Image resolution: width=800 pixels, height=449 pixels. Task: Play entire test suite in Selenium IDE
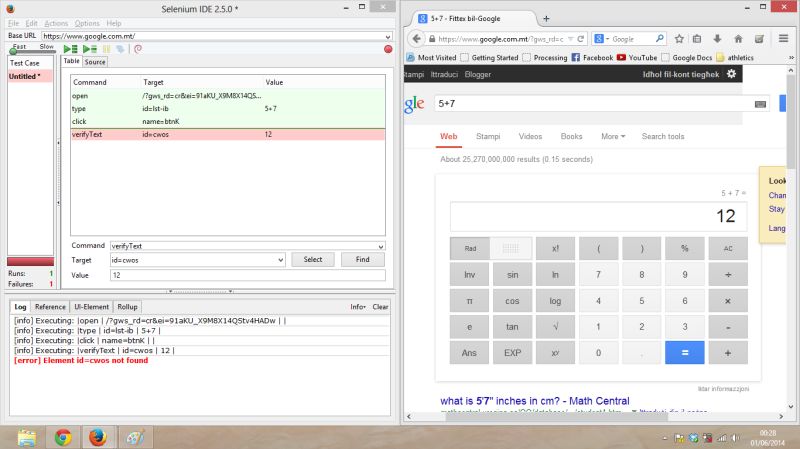(70, 49)
